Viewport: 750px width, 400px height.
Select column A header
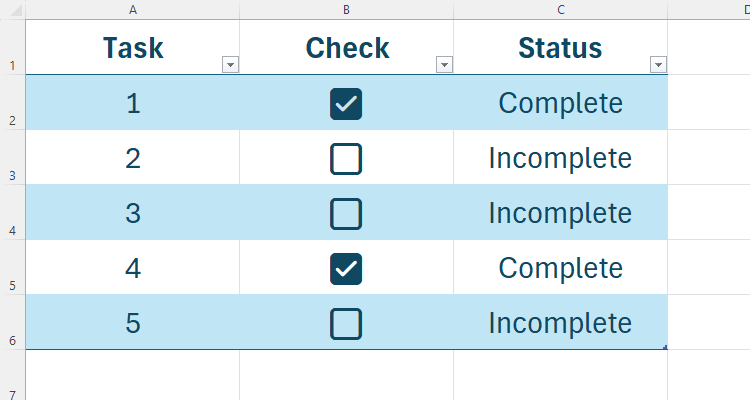pos(133,9)
